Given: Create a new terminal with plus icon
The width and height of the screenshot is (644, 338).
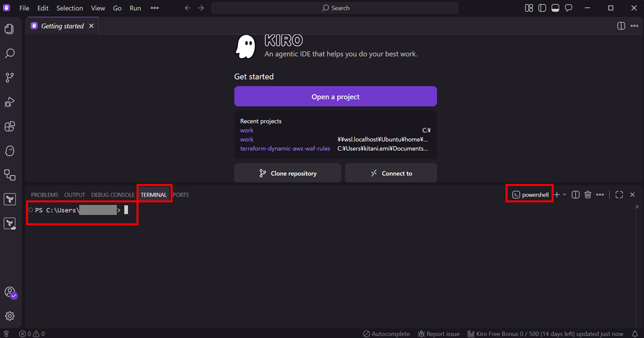Looking at the screenshot, I should coord(556,194).
